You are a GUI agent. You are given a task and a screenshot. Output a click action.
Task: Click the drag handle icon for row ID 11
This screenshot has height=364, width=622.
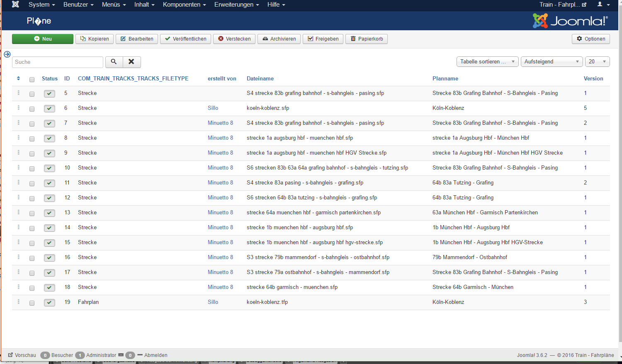point(19,182)
